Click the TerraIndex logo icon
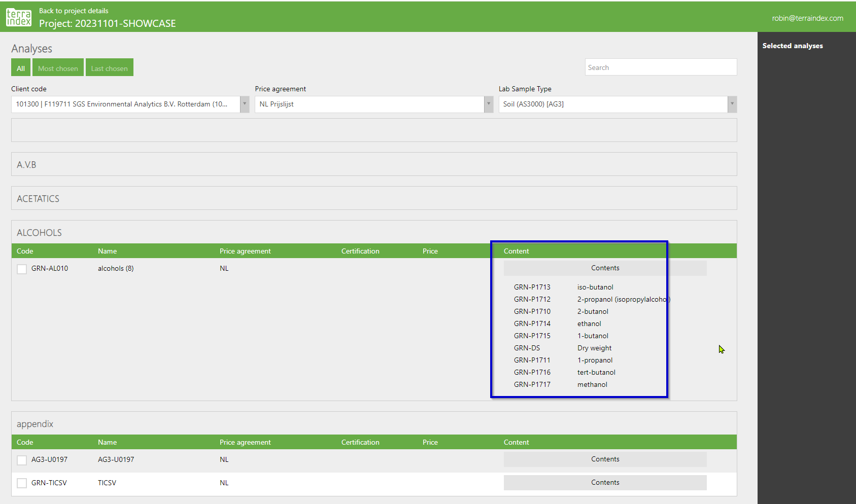856x504 pixels. click(19, 17)
